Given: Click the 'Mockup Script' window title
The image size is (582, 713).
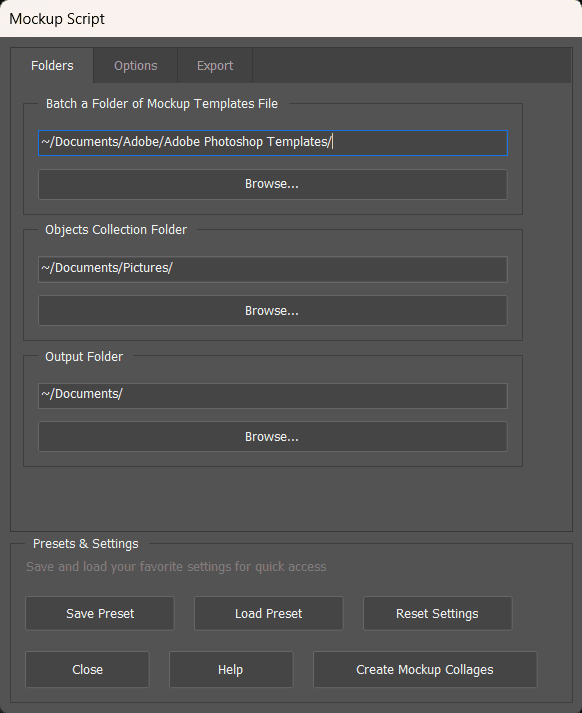Looking at the screenshot, I should pyautogui.click(x=57, y=19).
